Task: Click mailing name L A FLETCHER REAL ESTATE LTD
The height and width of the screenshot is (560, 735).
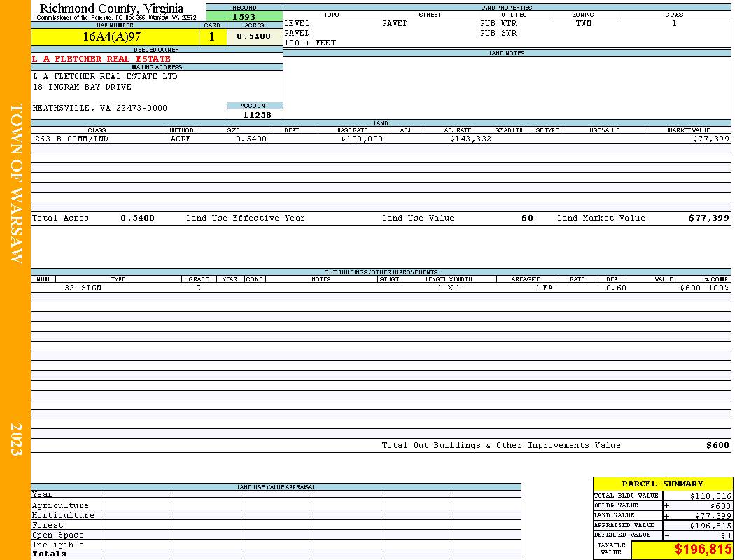Action: pyautogui.click(x=105, y=76)
